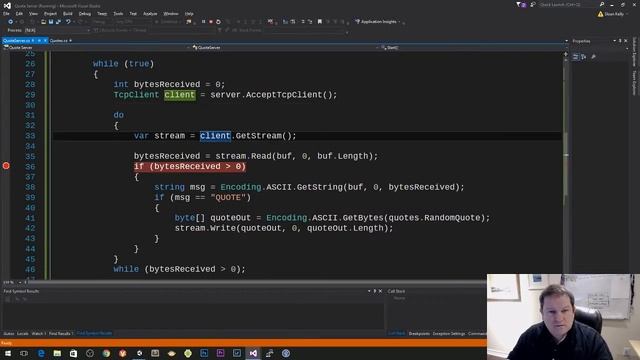The height and width of the screenshot is (360, 640).
Task: Open the Solution Explorer side tab
Action: tap(634, 51)
